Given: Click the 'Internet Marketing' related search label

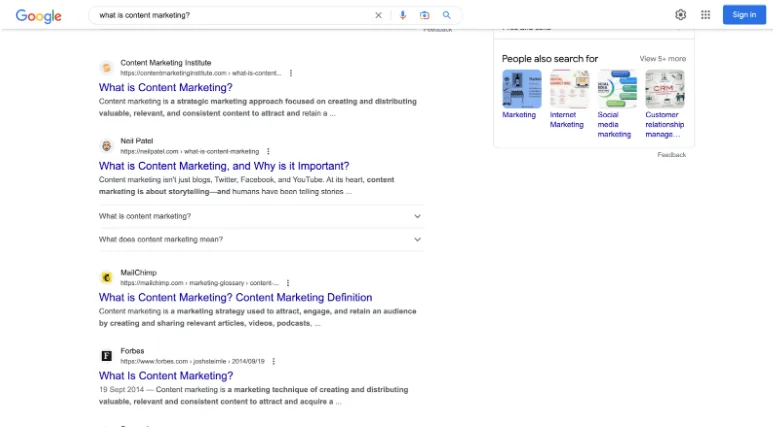Looking at the screenshot, I should tap(567, 120).
